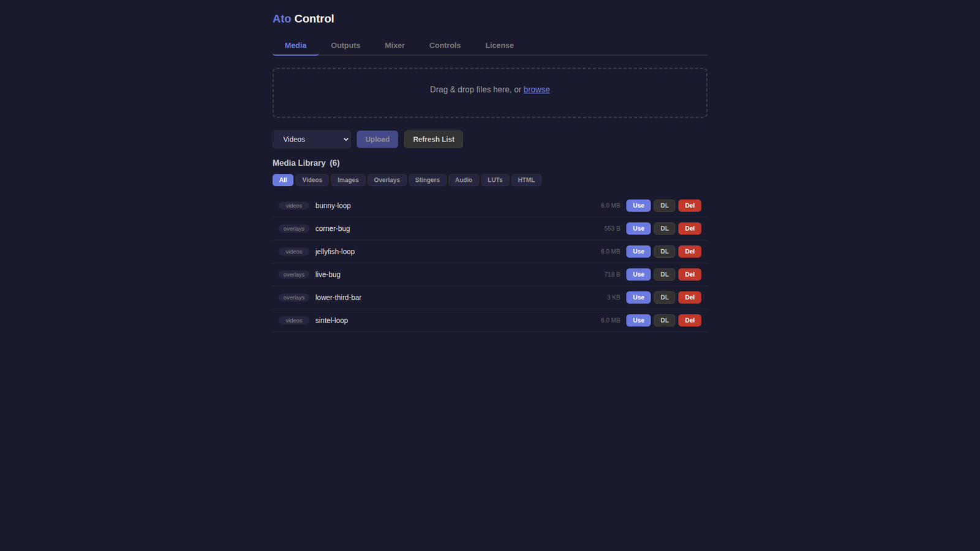Delete the jellyfish-loop video
The height and width of the screenshot is (551, 980).
coord(689,251)
